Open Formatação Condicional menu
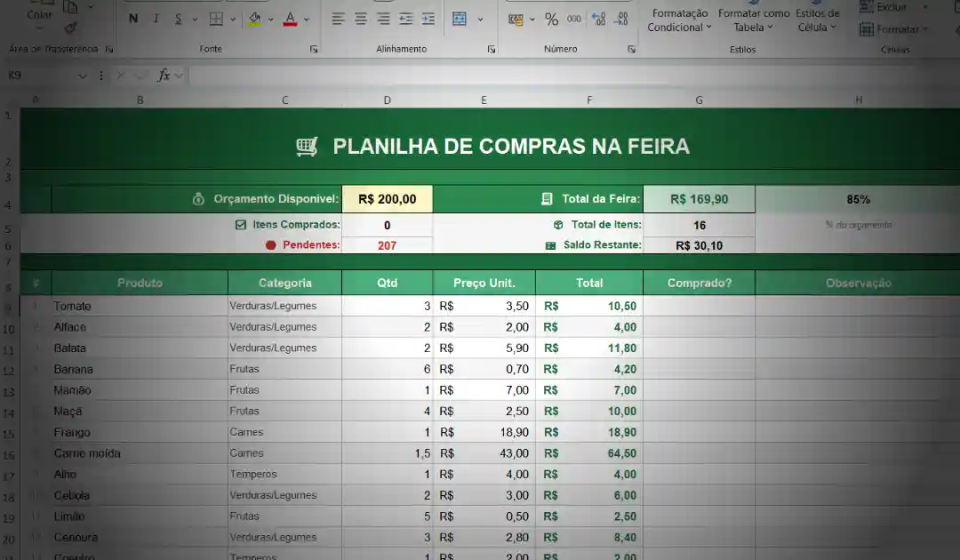Image resolution: width=960 pixels, height=560 pixels. (x=680, y=20)
